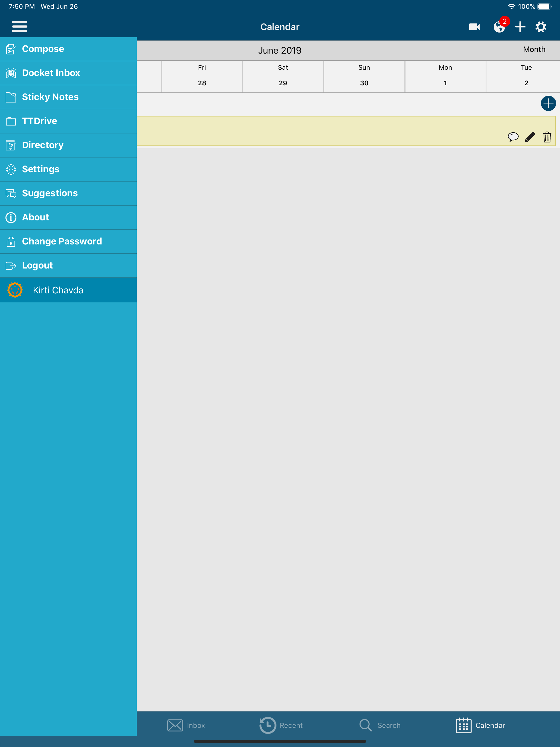The height and width of the screenshot is (747, 560).
Task: Open Directory in the sidebar
Action: pyautogui.click(x=68, y=145)
